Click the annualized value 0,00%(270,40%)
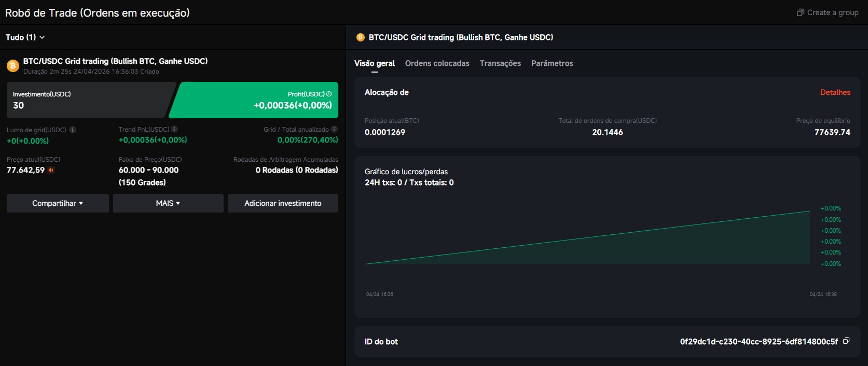 308,140
